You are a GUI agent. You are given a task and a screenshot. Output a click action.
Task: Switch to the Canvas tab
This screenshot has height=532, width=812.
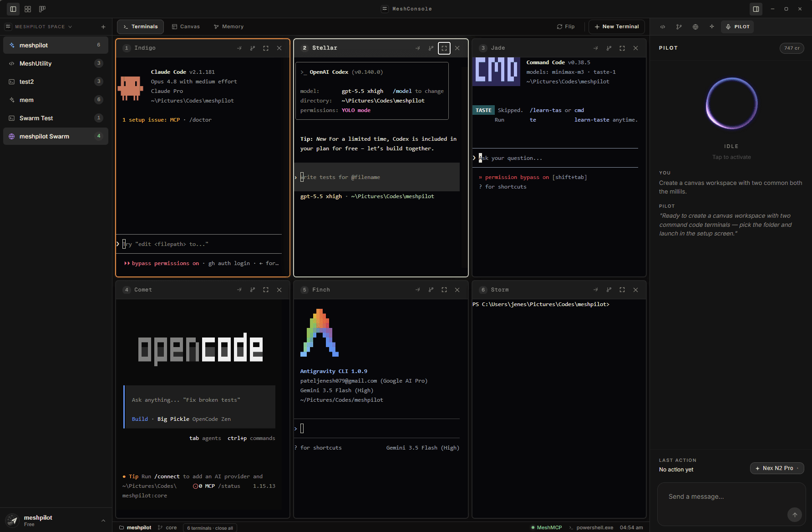tap(186, 27)
